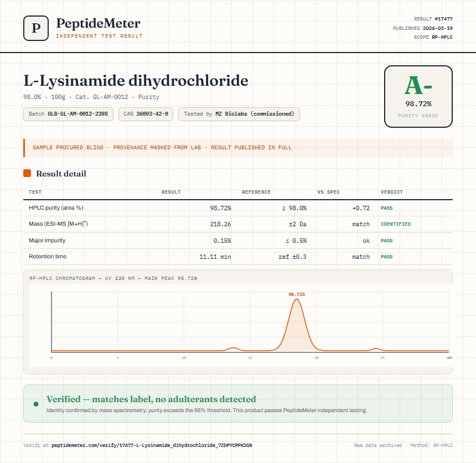The height and width of the screenshot is (463, 476).
Task: Click the Result detail section heading
Action: (x=61, y=174)
